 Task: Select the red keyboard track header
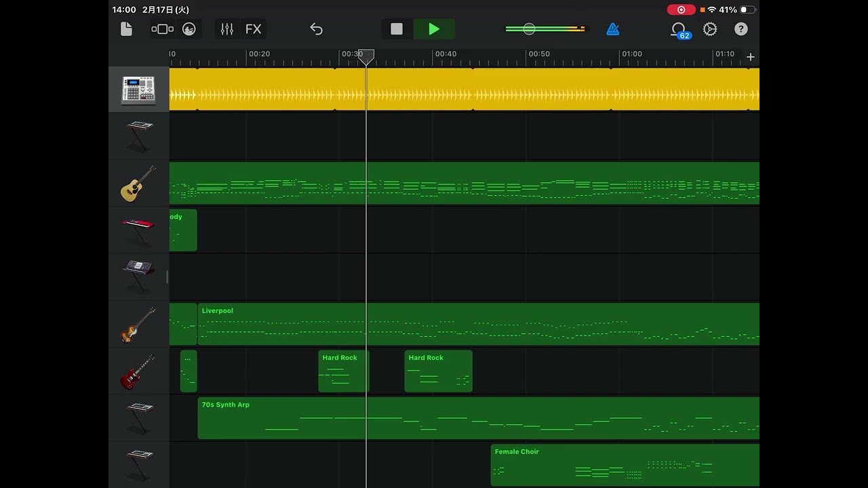point(138,230)
